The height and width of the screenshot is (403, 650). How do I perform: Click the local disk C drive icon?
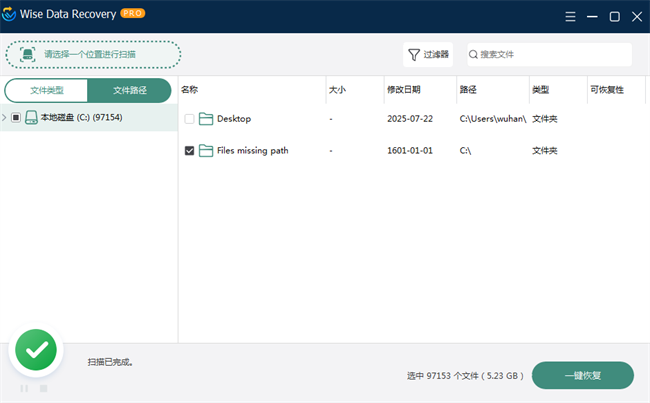(31, 118)
